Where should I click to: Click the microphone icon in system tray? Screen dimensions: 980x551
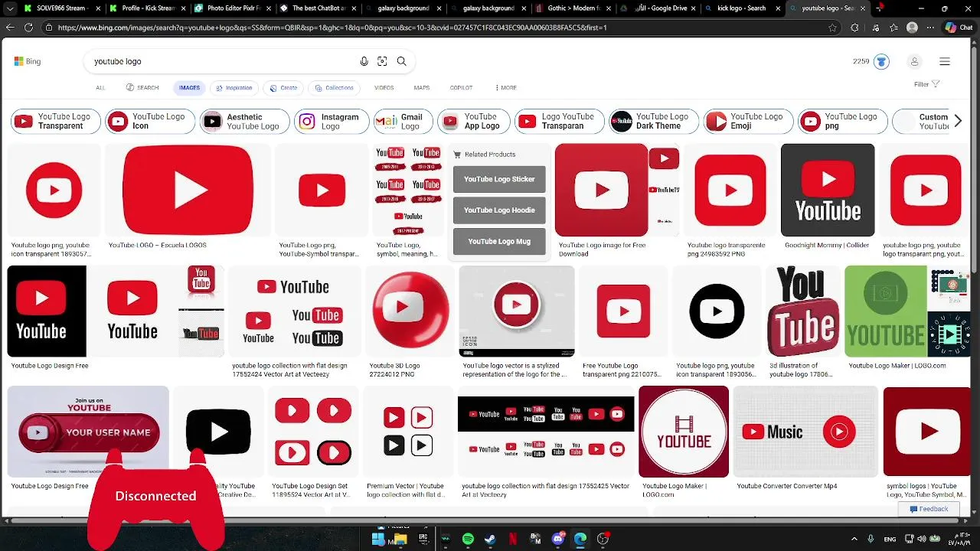(871, 539)
